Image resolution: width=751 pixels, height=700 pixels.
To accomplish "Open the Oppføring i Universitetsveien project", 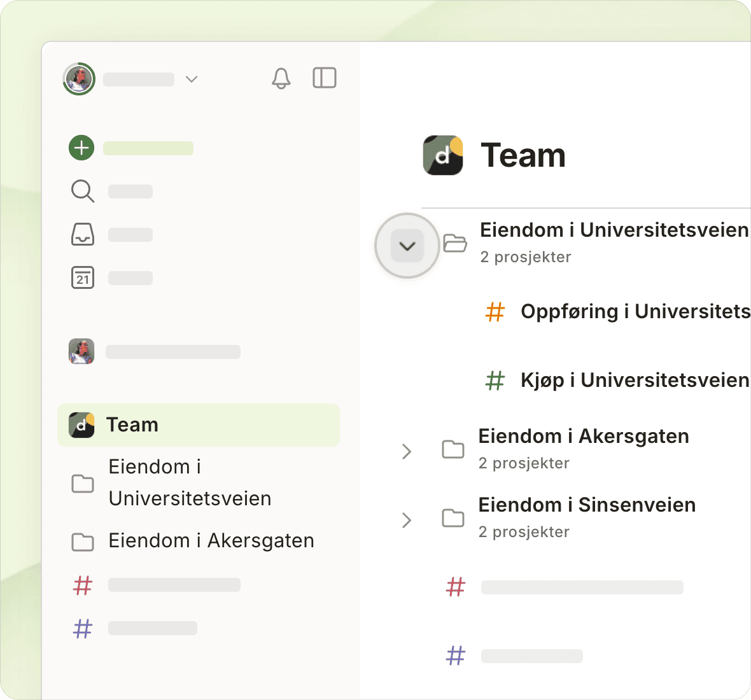I will pos(634,311).
